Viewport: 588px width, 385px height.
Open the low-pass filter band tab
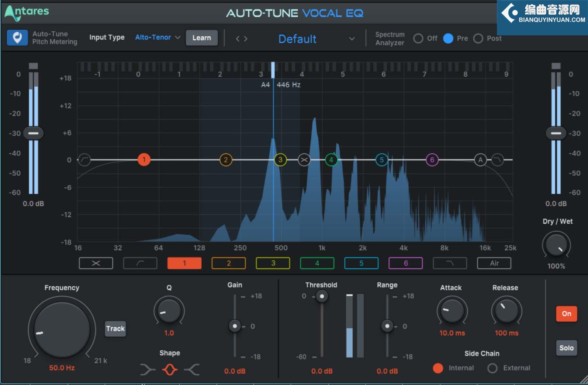[450, 263]
